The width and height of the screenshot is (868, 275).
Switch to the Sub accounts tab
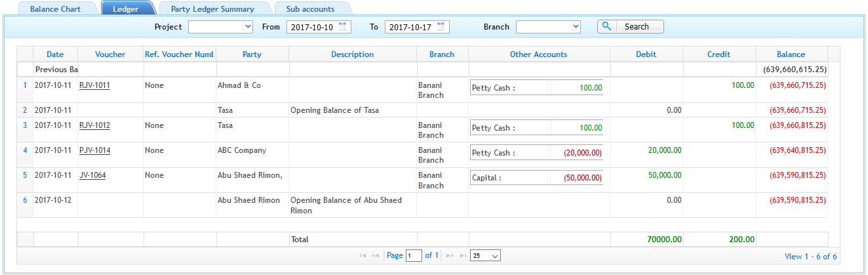310,9
